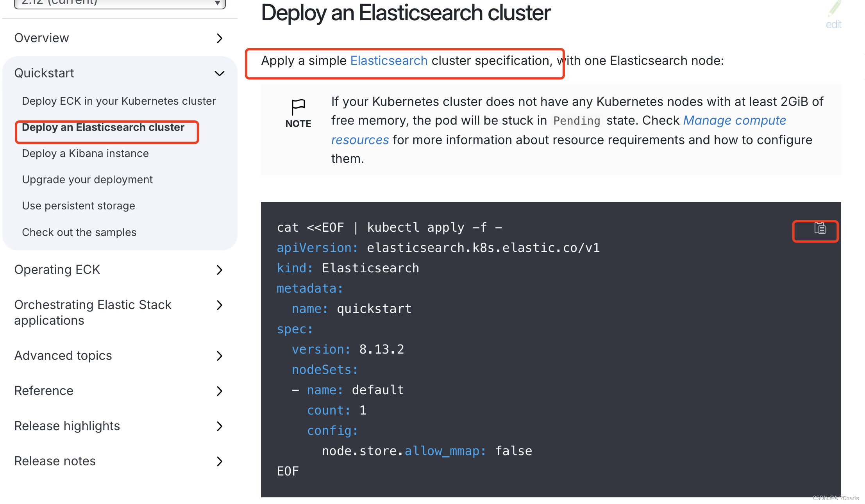This screenshot has width=865, height=504.
Task: Click 'name: default' in the code
Action: coord(355,390)
